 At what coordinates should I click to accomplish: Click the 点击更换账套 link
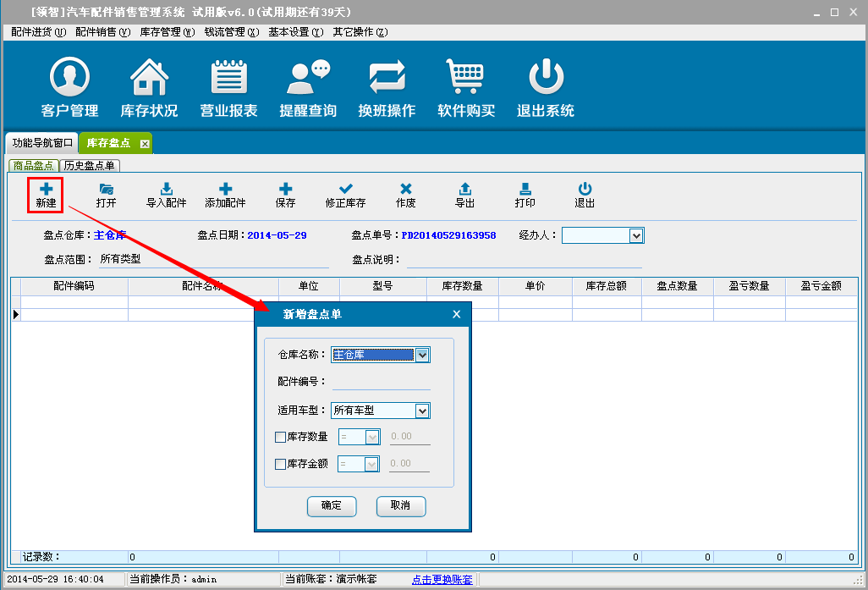(x=442, y=580)
